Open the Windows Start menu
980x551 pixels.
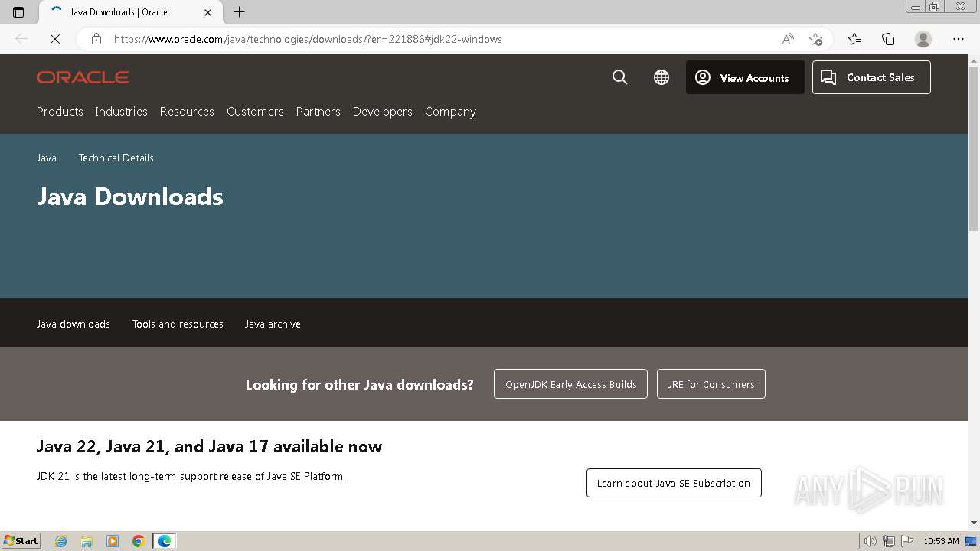[21, 541]
